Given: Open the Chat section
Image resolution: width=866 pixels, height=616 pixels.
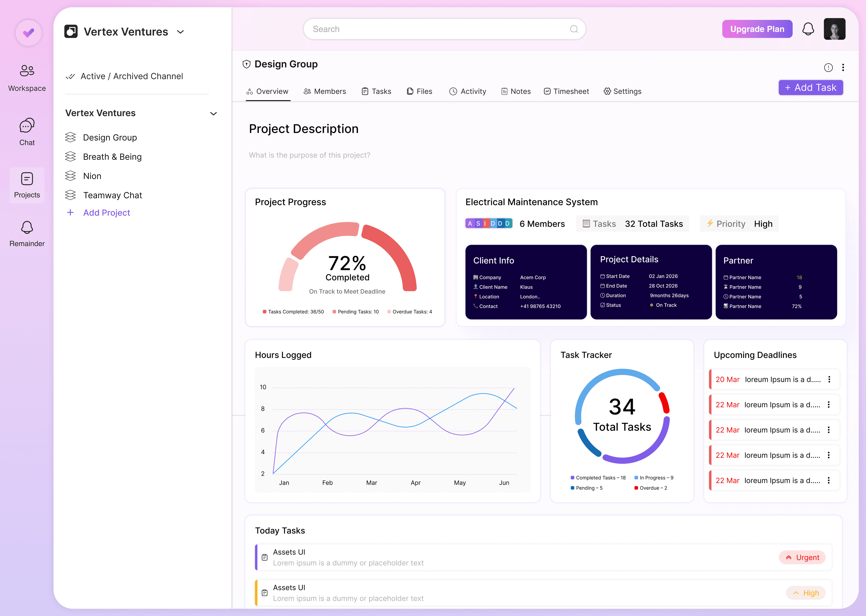Looking at the screenshot, I should coord(27,132).
